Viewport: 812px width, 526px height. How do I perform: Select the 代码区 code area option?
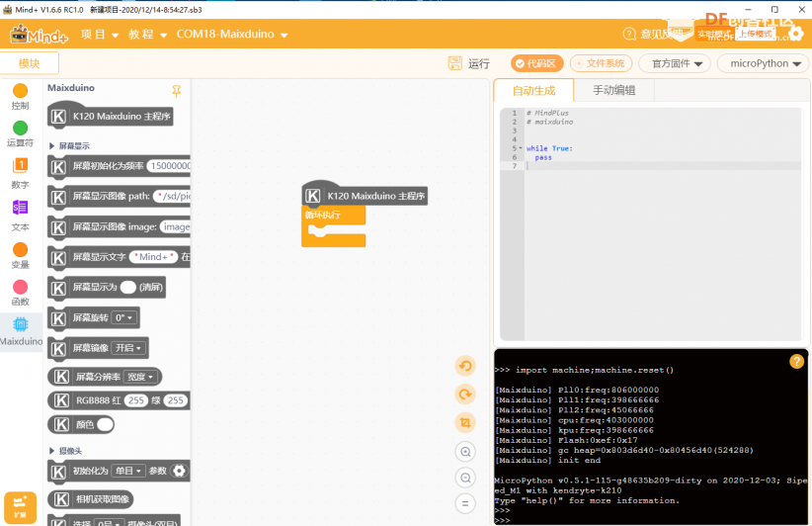pos(536,63)
